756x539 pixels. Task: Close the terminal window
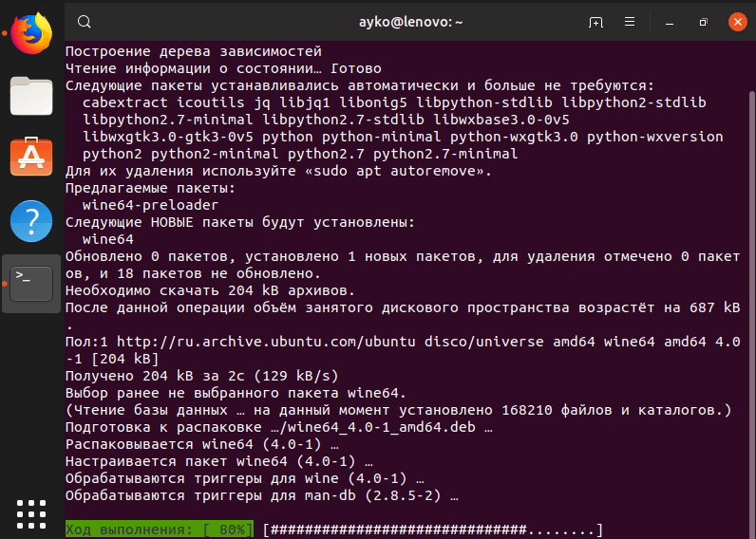pyautogui.click(x=738, y=22)
